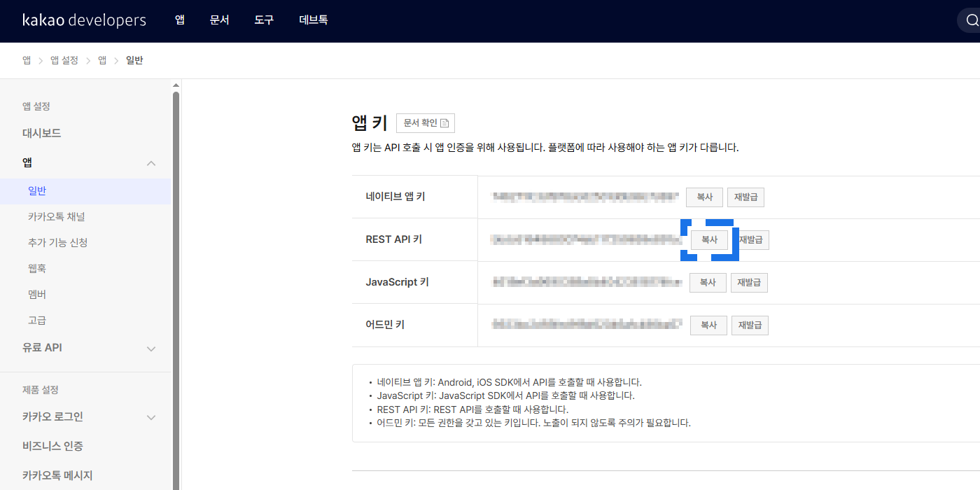Expand the 유료 API section chevron
This screenshot has height=490, width=980.
pyautogui.click(x=151, y=348)
